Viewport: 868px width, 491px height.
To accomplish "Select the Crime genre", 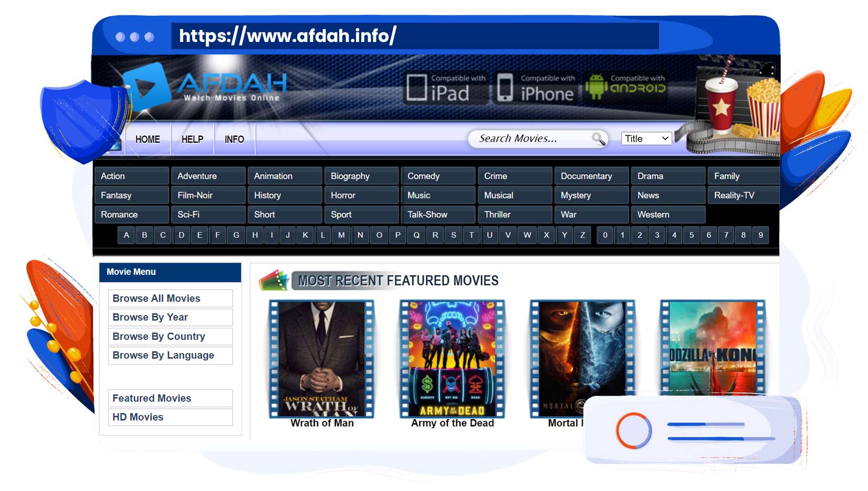I will coord(515,176).
